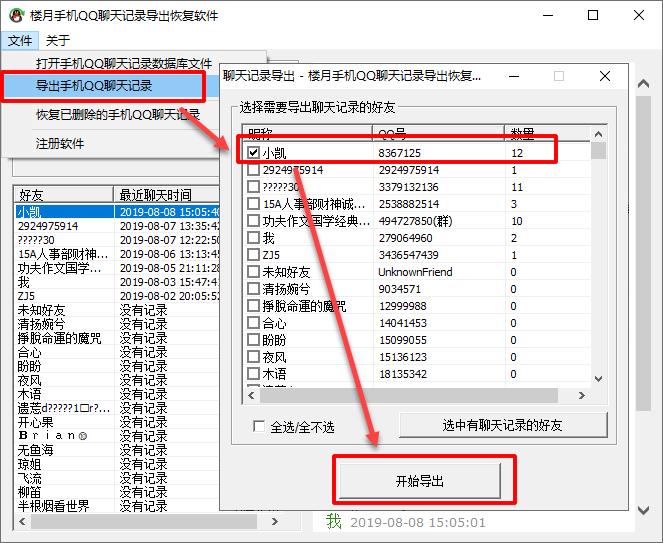Viewport: 663px width, 543px height.
Task: Click the penguin app icon in title bar
Action: [16, 16]
